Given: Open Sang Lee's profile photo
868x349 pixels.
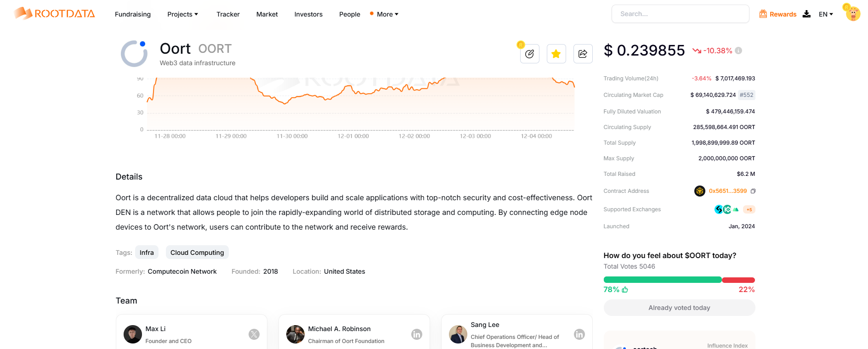Looking at the screenshot, I should [458, 334].
